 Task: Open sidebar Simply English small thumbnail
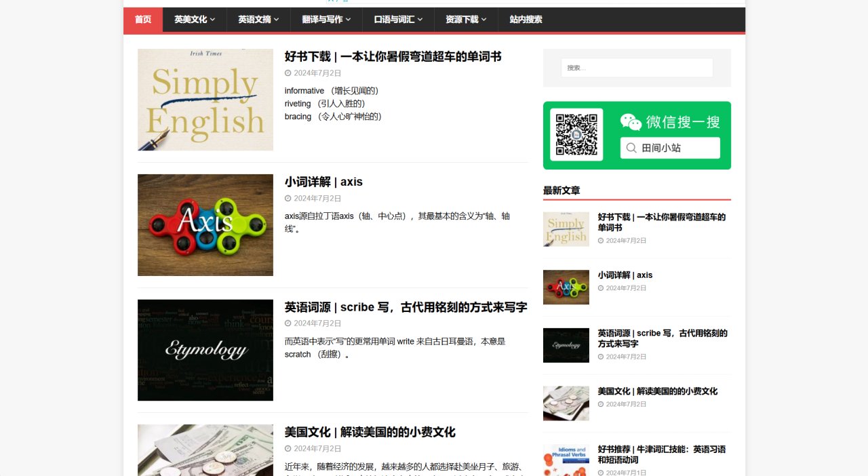(566, 229)
